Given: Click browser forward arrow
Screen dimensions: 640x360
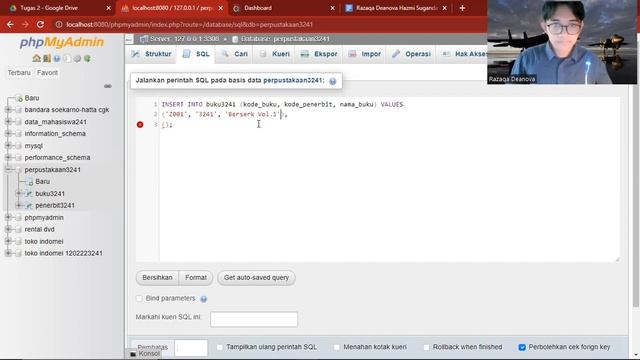Looking at the screenshot, I should (x=25, y=24).
